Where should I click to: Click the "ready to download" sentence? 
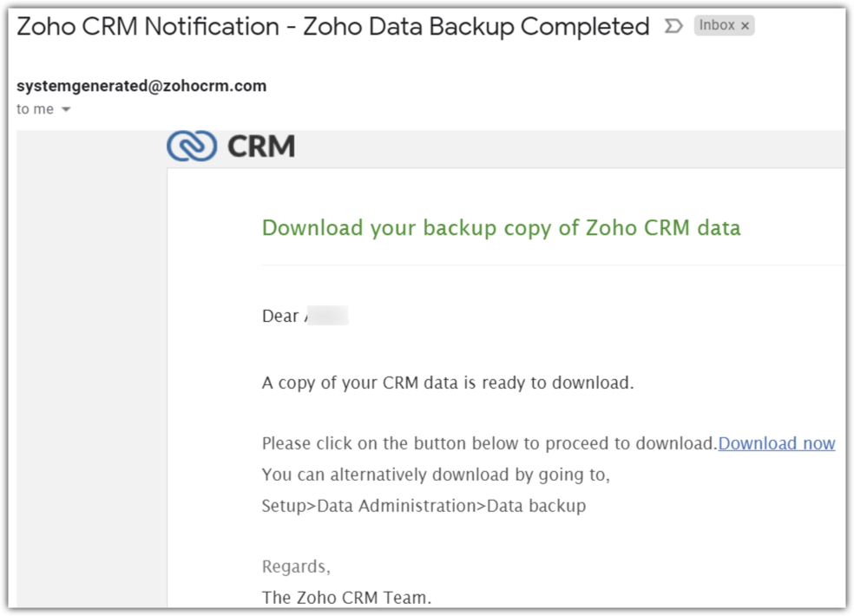pos(448,382)
